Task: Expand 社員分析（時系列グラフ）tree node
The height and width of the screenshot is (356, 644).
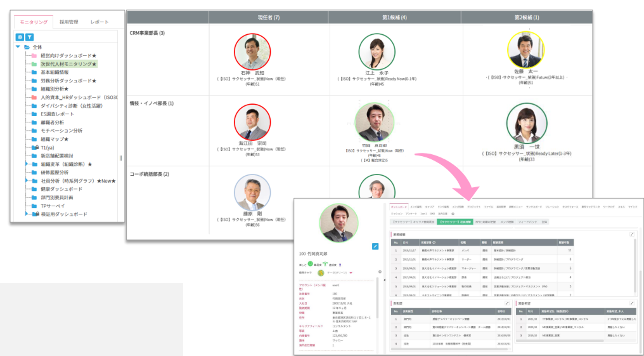Action: coord(27,180)
